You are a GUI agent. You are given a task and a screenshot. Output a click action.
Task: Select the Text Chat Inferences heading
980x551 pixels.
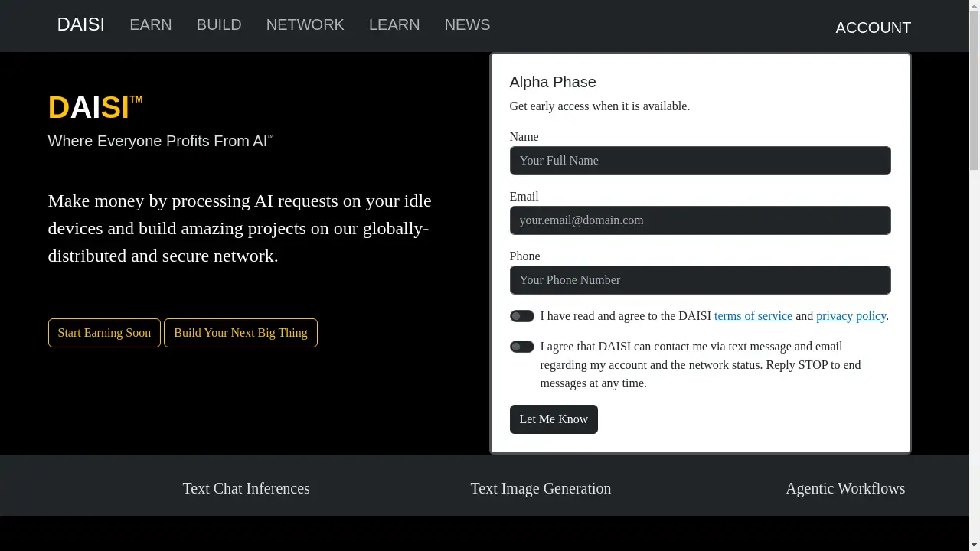246,488
